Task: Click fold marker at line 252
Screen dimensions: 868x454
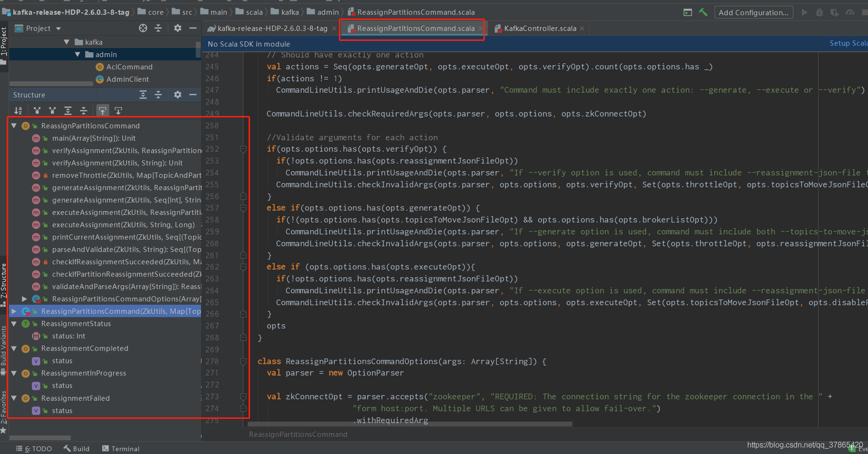Action: [243, 149]
